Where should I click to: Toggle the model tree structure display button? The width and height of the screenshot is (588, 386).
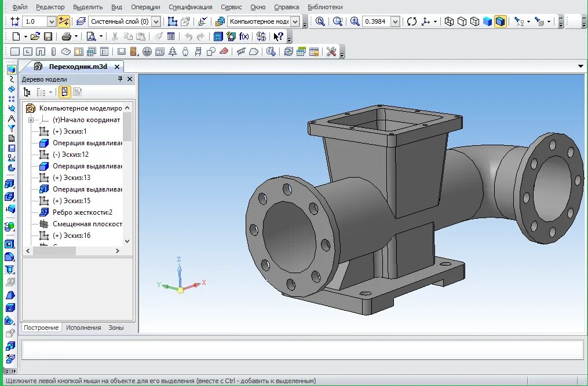[27, 92]
